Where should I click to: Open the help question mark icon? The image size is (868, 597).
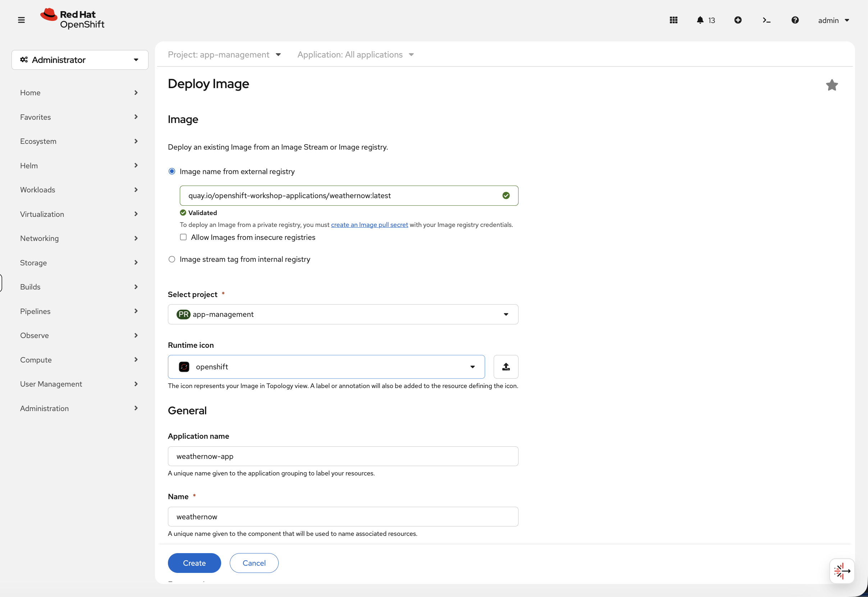tap(795, 20)
